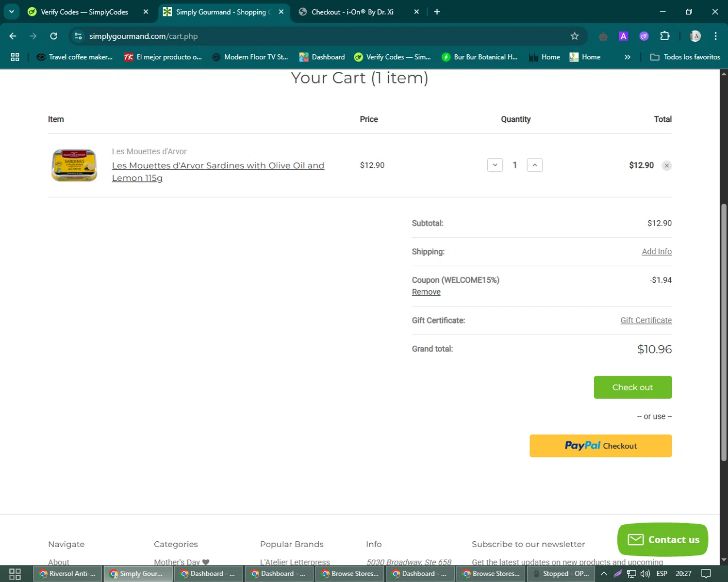The image size is (728, 582).
Task: Close the Verify Codes tab
Action: click(x=146, y=12)
